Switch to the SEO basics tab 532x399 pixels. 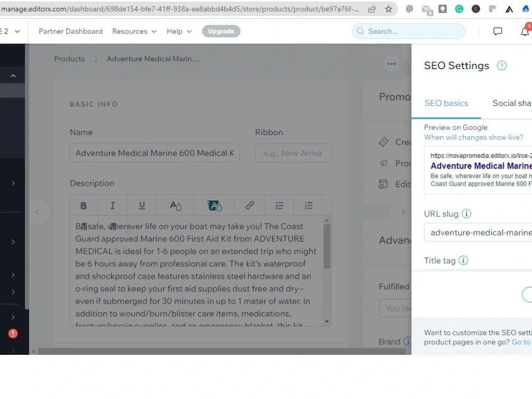coord(446,103)
